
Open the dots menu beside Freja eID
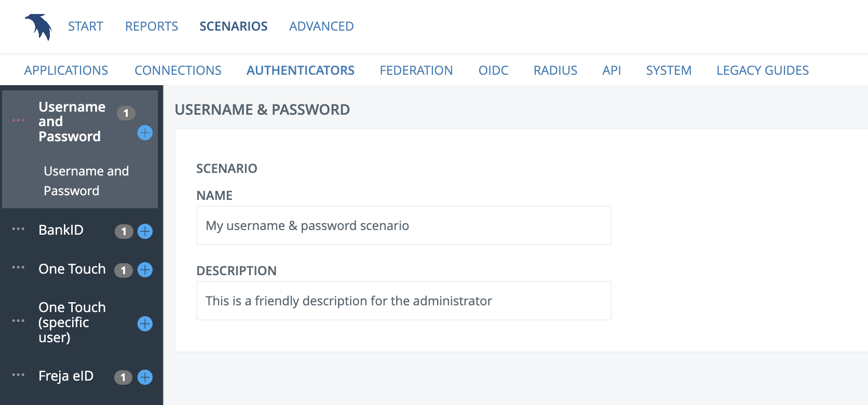(18, 375)
